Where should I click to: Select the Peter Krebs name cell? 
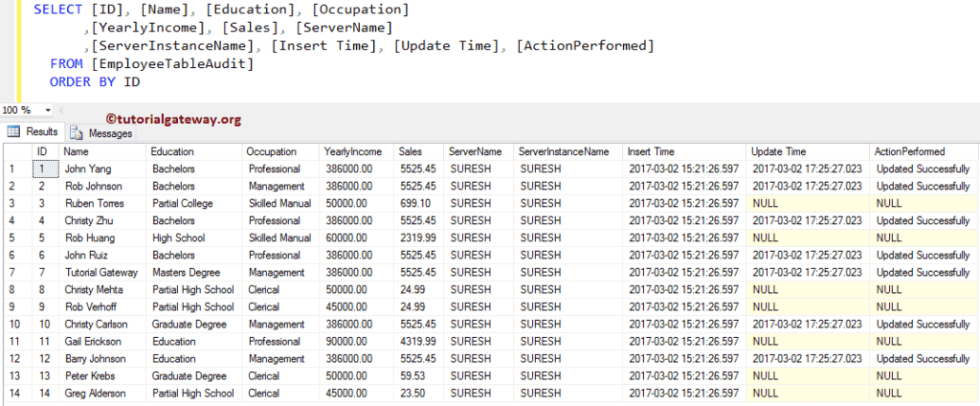click(102, 376)
